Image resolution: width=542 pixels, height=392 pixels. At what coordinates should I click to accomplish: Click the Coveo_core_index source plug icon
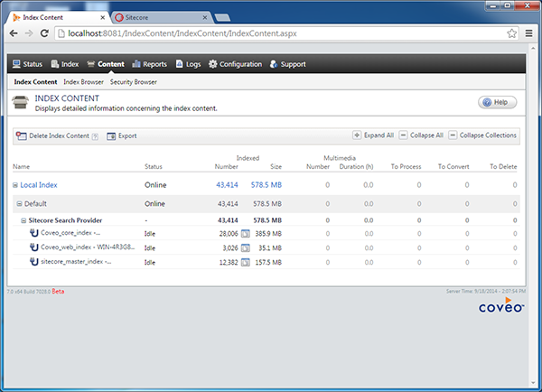tap(33, 233)
